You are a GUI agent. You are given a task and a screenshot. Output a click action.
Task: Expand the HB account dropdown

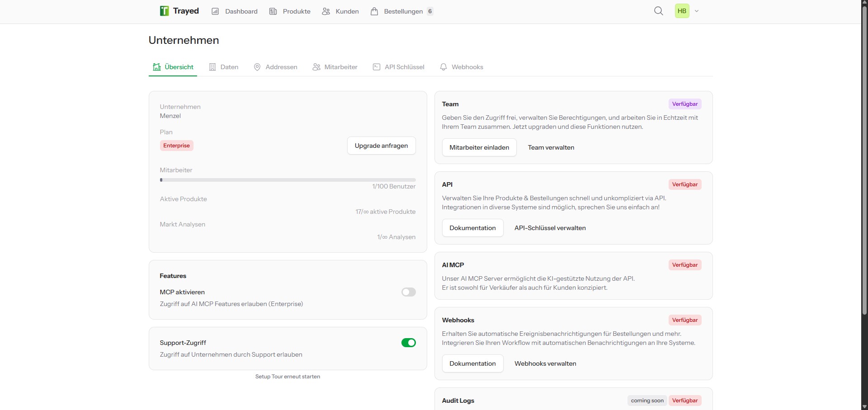point(696,10)
